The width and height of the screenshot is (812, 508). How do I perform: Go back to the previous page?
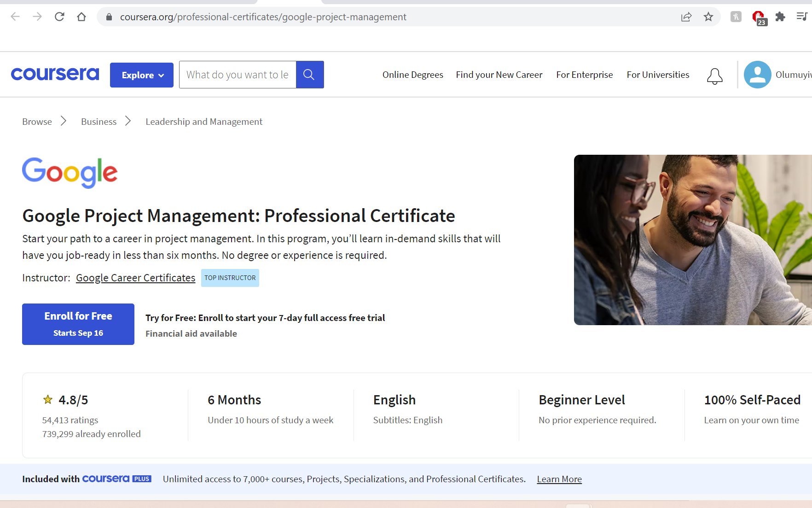point(15,17)
